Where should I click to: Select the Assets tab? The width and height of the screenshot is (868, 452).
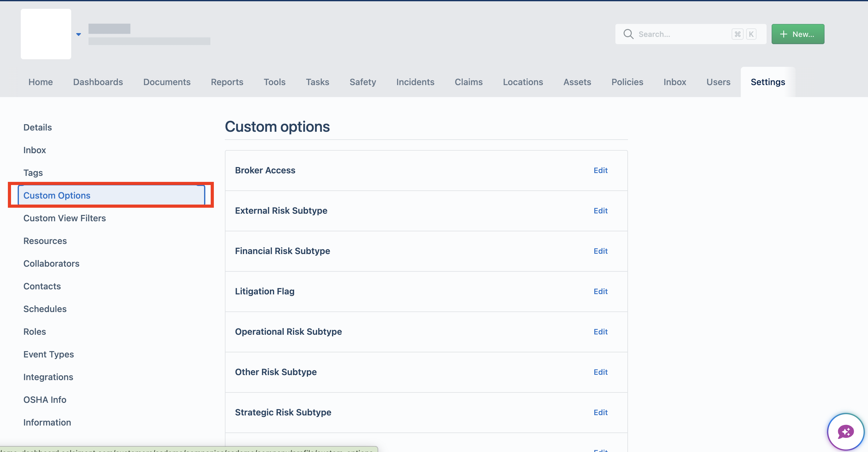[x=577, y=82]
